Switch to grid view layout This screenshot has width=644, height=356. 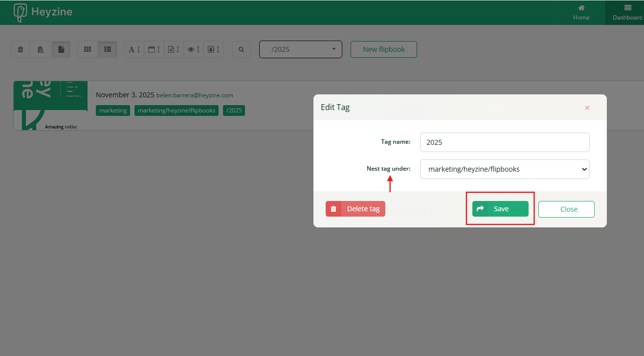[x=88, y=49]
